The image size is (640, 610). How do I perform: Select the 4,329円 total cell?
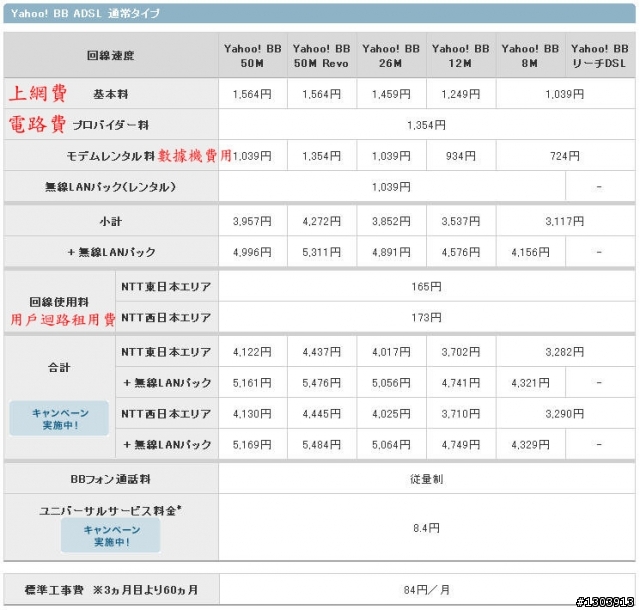pyautogui.click(x=530, y=445)
